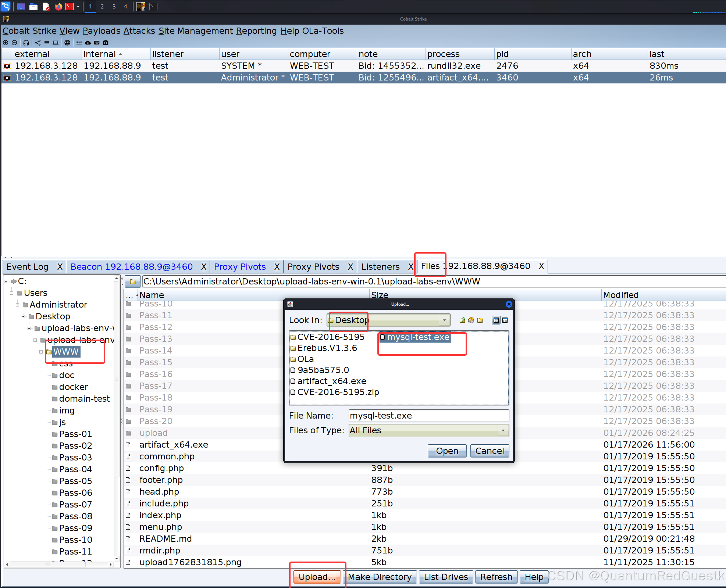Click the share-style pivot graph icon
726x588 pixels.
(38, 43)
